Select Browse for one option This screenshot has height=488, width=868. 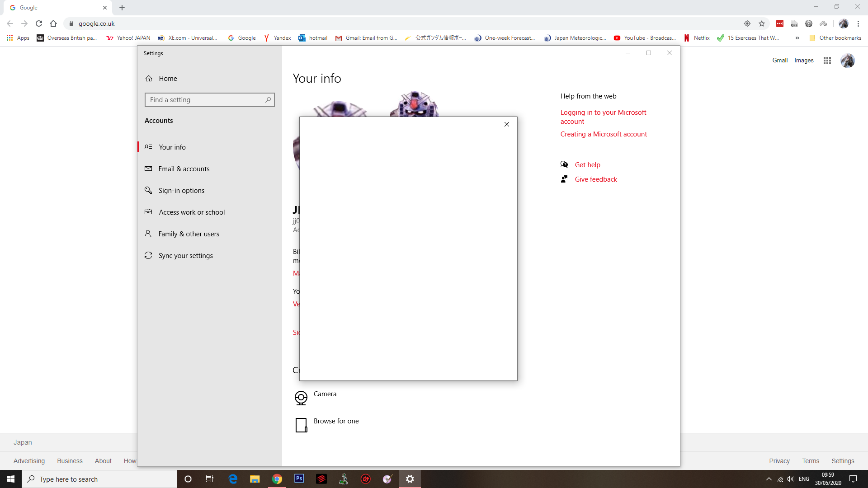(x=336, y=421)
